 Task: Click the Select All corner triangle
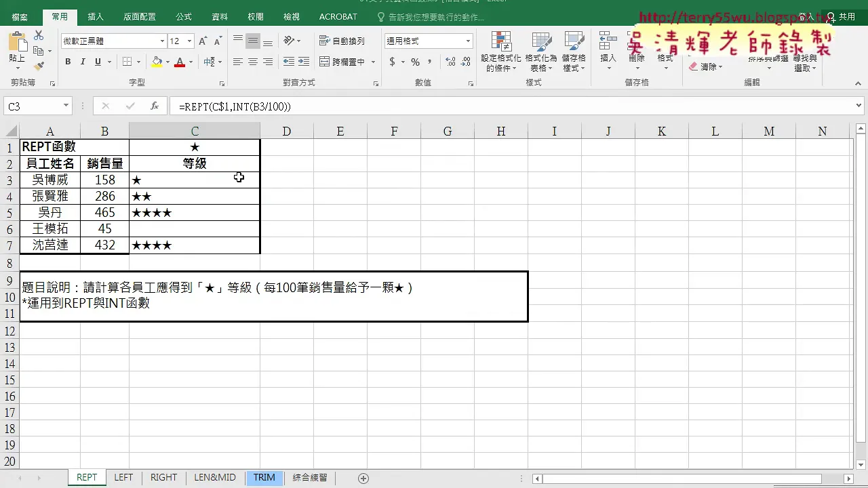click(9, 131)
